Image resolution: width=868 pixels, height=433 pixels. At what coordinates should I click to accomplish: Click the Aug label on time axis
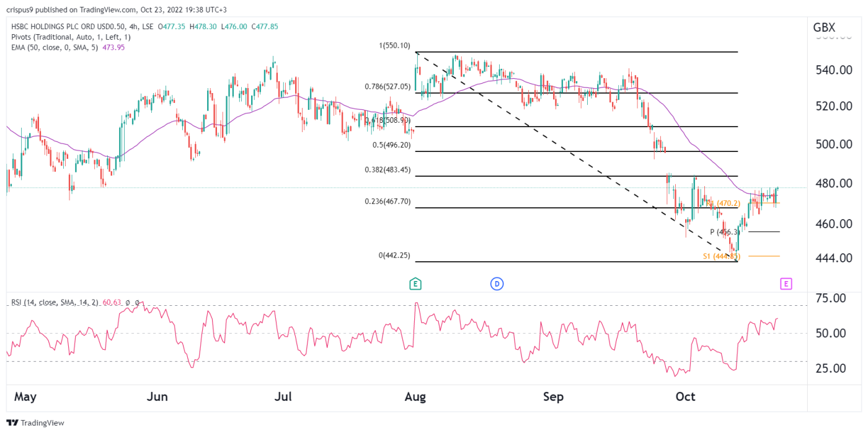[x=415, y=397]
